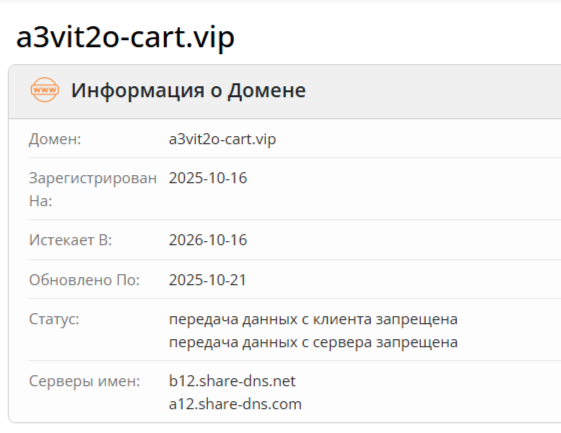Image resolution: width=561 pixels, height=433 pixels.
Task: Click name server a12.share-dns.com
Action: coord(235,404)
